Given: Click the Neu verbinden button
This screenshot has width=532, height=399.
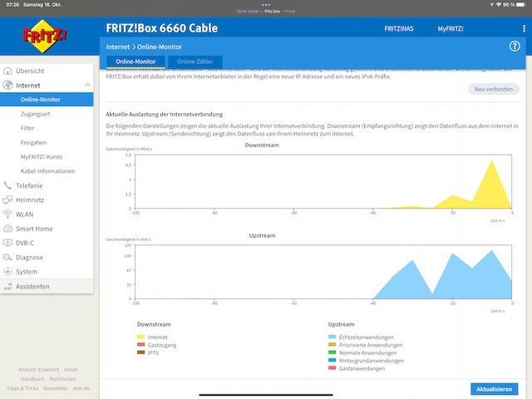Looking at the screenshot, I should tap(493, 89).
